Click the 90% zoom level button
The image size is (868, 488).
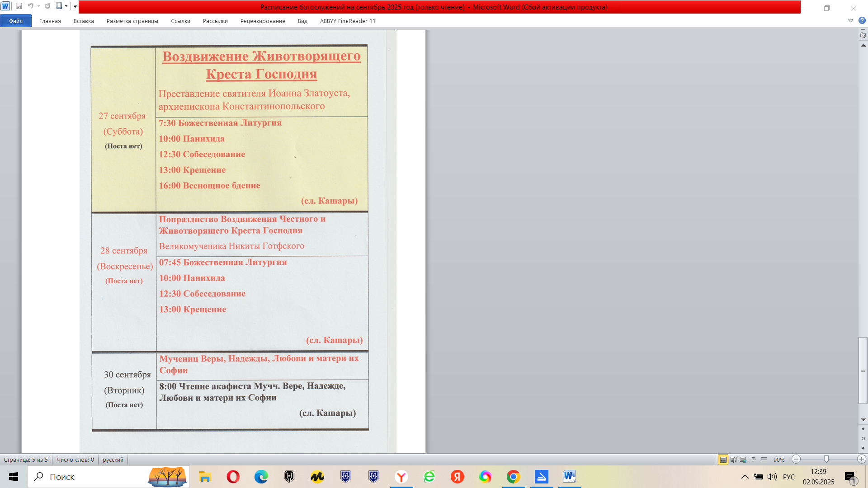tap(778, 460)
